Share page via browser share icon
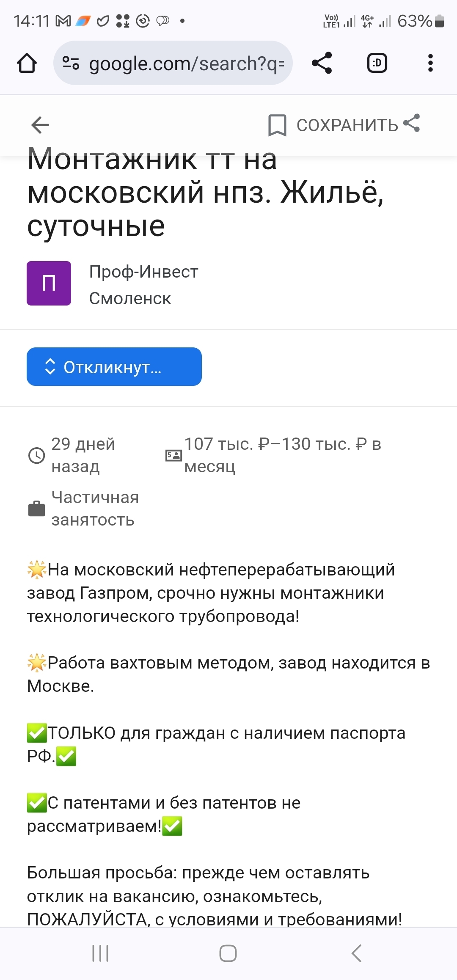 click(x=322, y=63)
